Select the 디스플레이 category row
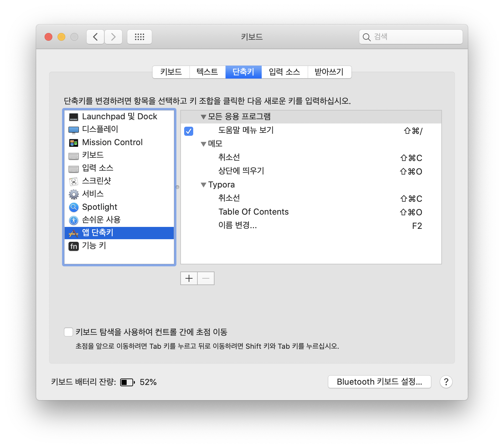Image resolution: width=504 pixels, height=448 pixels. coord(119,130)
